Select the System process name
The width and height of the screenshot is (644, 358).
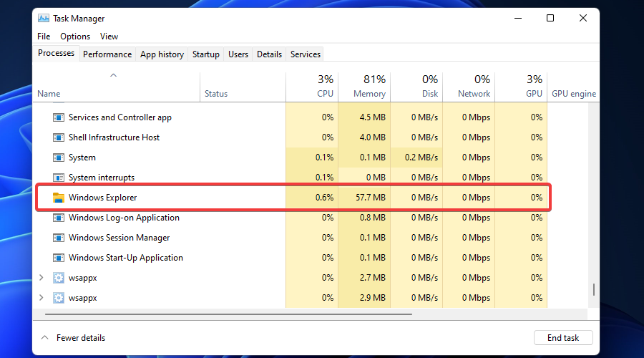[x=82, y=158]
